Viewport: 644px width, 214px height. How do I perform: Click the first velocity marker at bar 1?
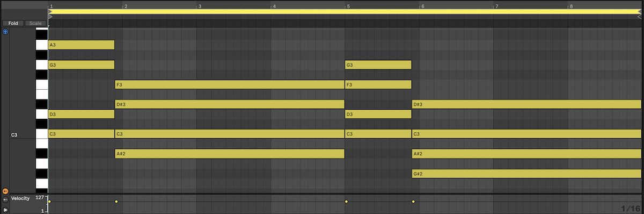pos(49,202)
